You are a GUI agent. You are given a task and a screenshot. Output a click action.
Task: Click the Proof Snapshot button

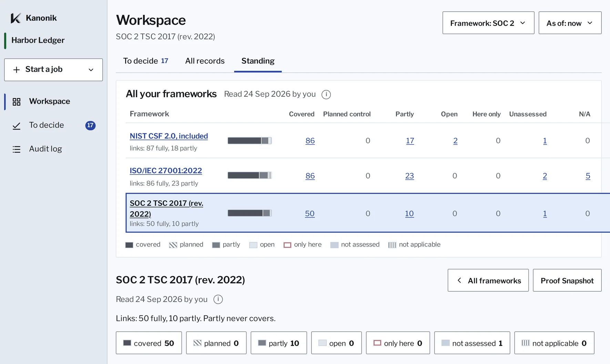coord(567,280)
